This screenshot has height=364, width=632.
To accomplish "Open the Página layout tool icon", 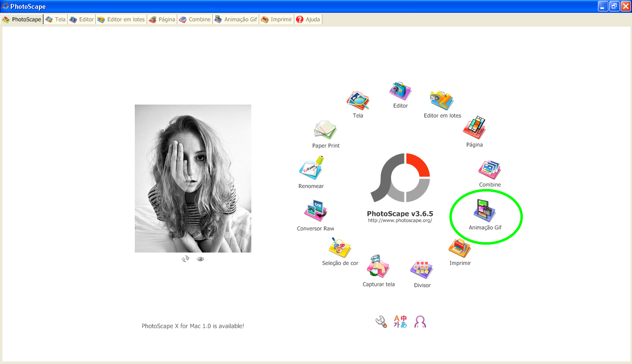I will 474,130.
